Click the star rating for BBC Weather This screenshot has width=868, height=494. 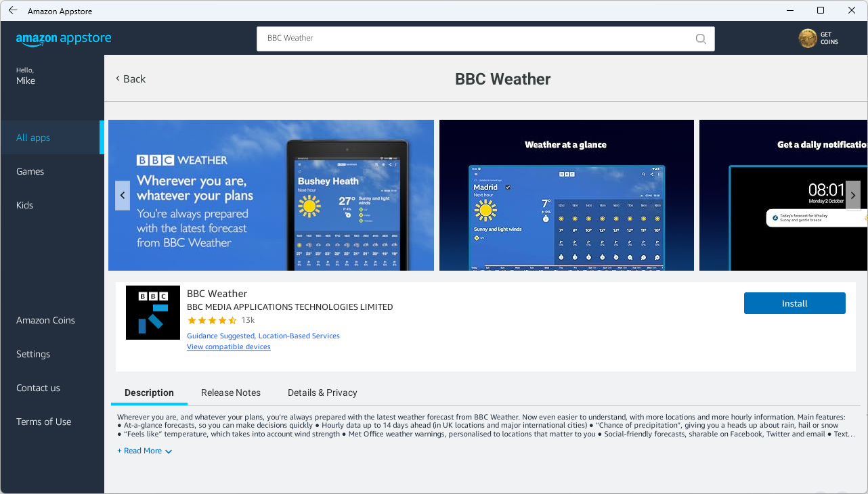pos(212,320)
